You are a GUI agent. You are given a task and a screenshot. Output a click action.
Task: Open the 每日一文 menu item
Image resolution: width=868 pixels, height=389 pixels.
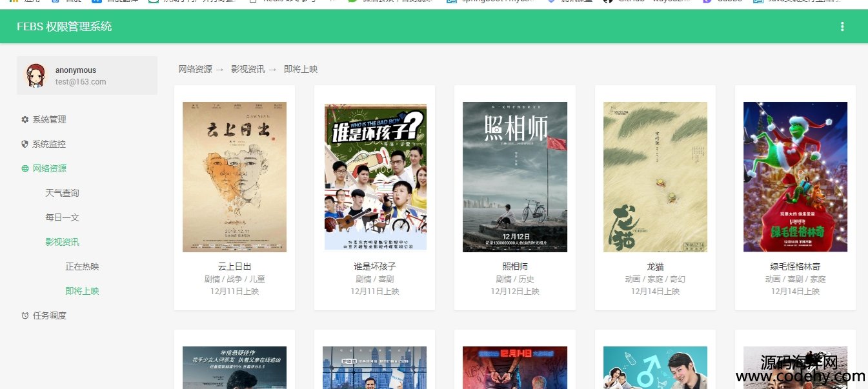(62, 217)
